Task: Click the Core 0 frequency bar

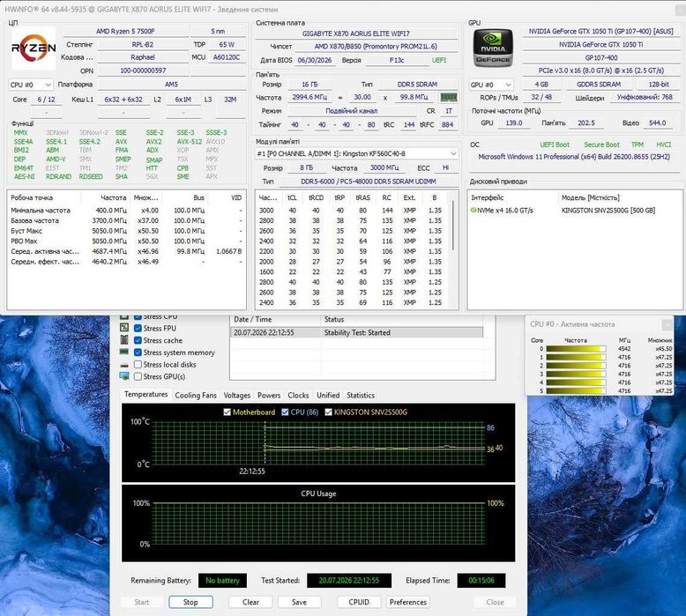Action: click(576, 349)
